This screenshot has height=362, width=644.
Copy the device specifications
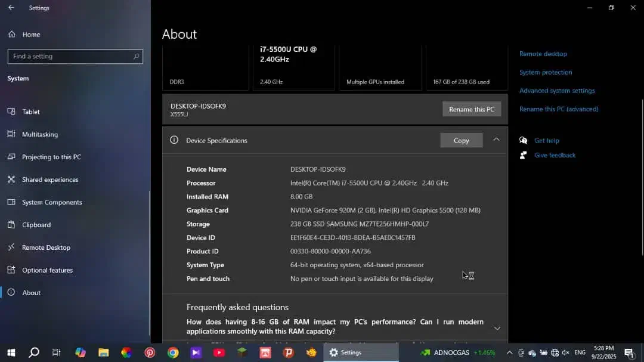pos(461,140)
